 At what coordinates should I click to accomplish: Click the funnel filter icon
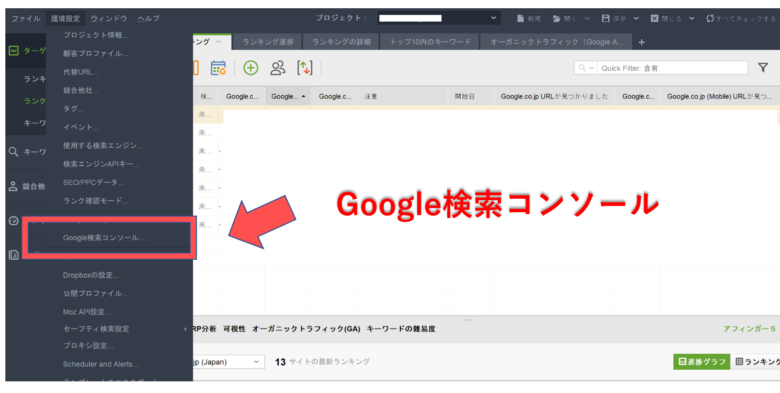763,68
